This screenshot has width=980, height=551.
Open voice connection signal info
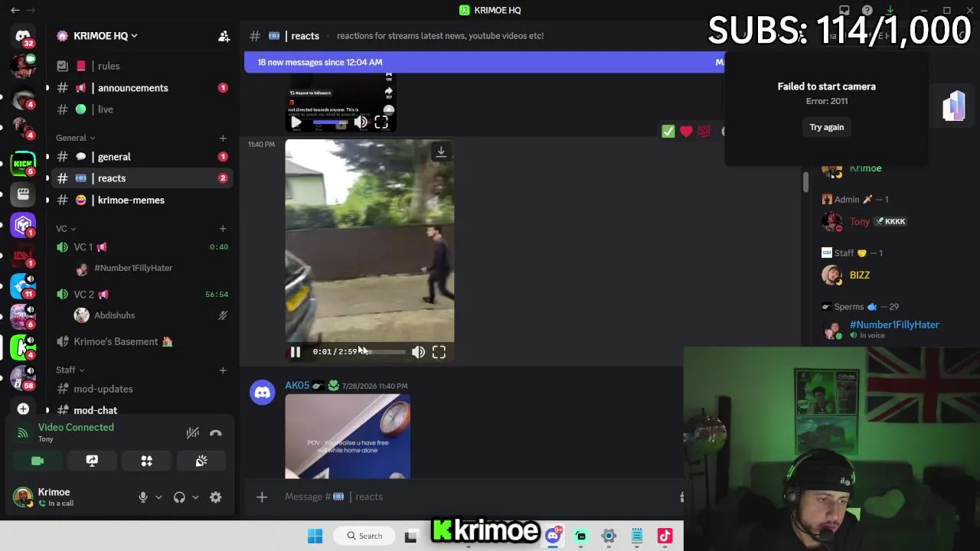(x=23, y=433)
